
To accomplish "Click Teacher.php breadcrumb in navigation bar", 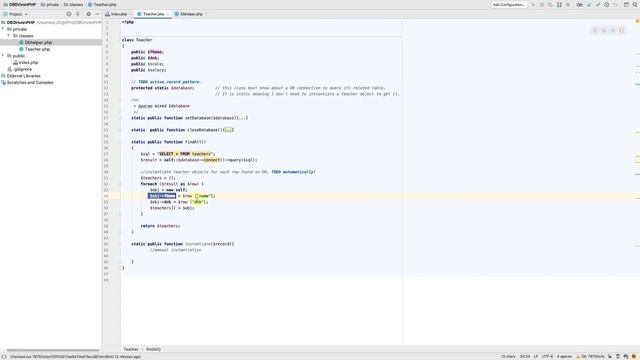I will tap(104, 4).
